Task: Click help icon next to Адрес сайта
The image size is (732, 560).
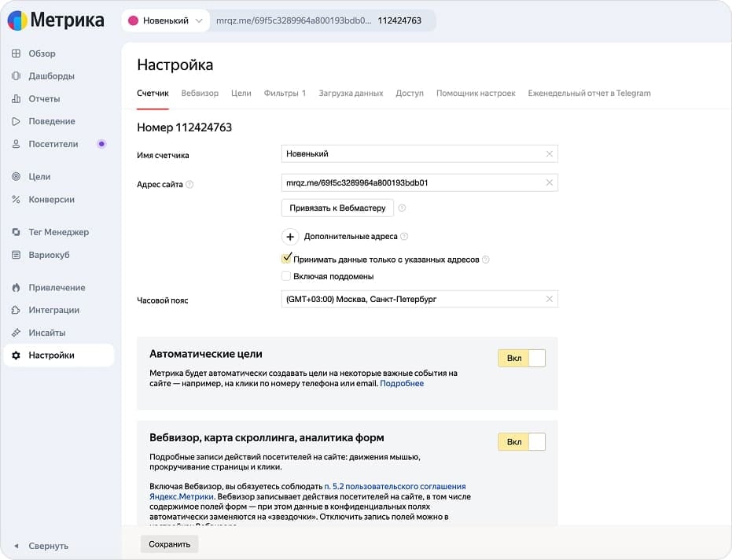Action: tap(189, 185)
